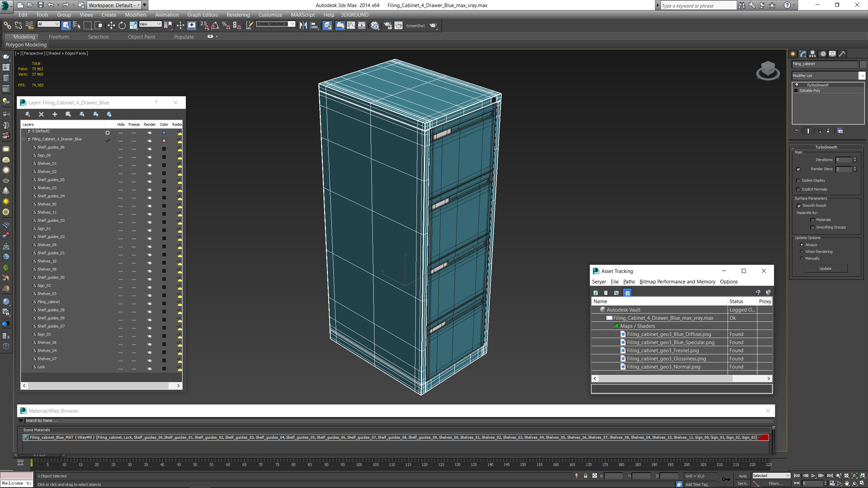Select the Editable Poly in modifier stack
The height and width of the screenshot is (488, 868).
(812, 90)
